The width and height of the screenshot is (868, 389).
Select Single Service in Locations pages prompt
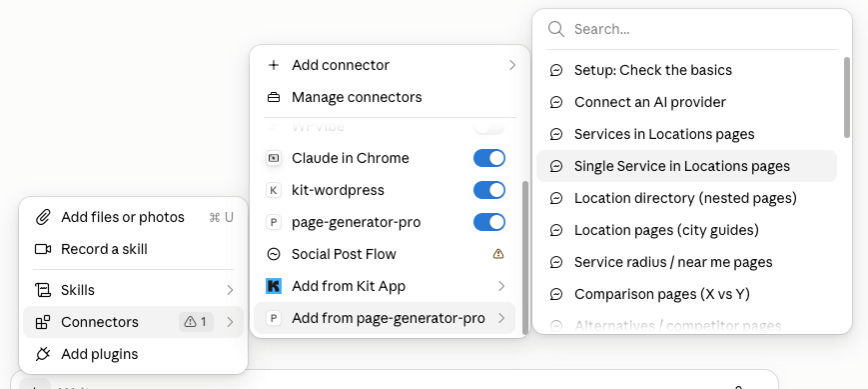tap(686, 166)
